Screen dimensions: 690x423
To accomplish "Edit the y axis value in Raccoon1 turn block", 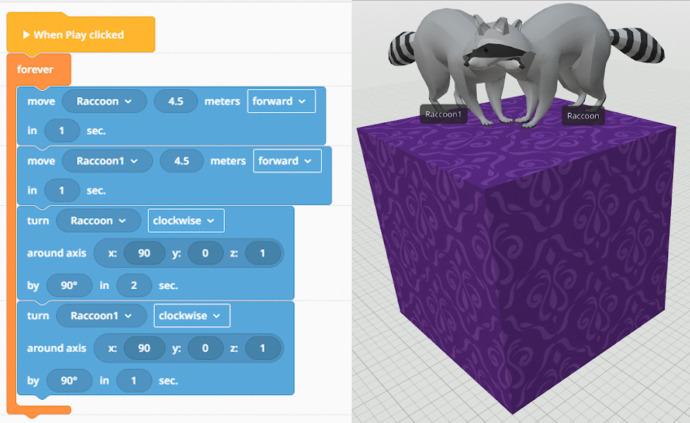I will pos(205,347).
